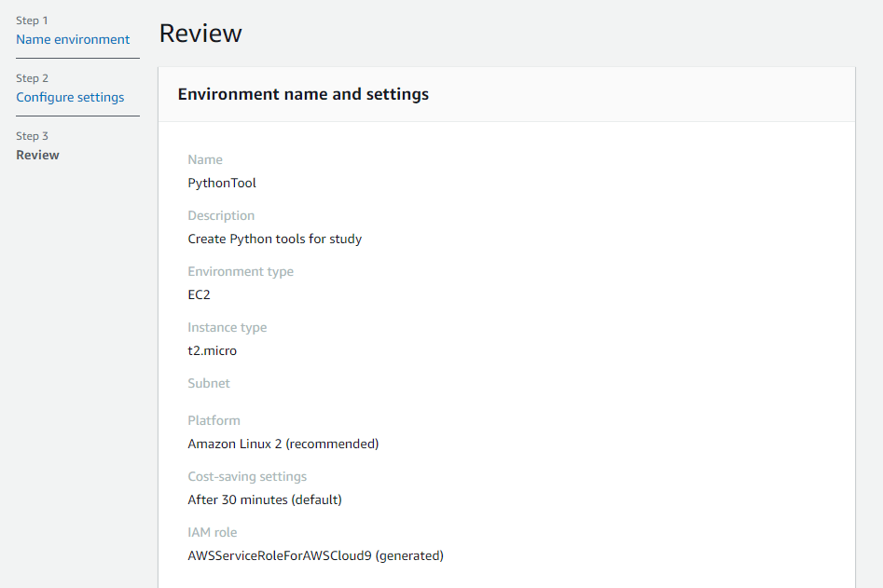Select the EC2 environment type value

pos(199,294)
